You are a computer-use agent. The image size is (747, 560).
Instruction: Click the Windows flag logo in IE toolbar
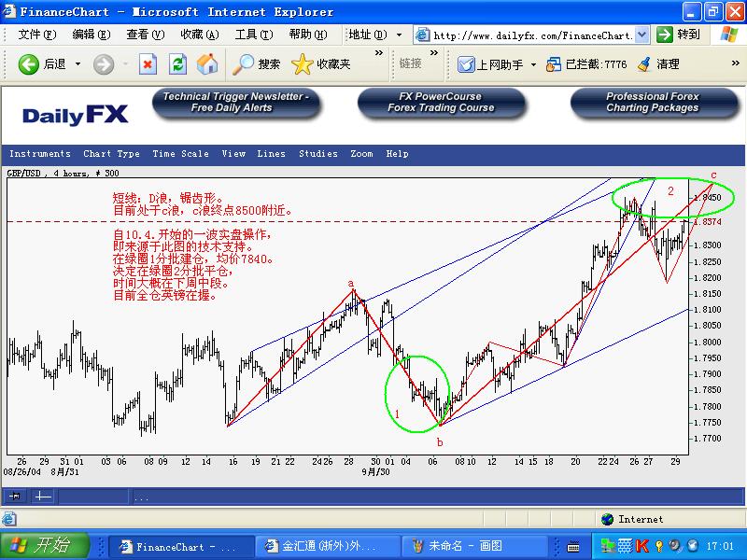pos(729,35)
